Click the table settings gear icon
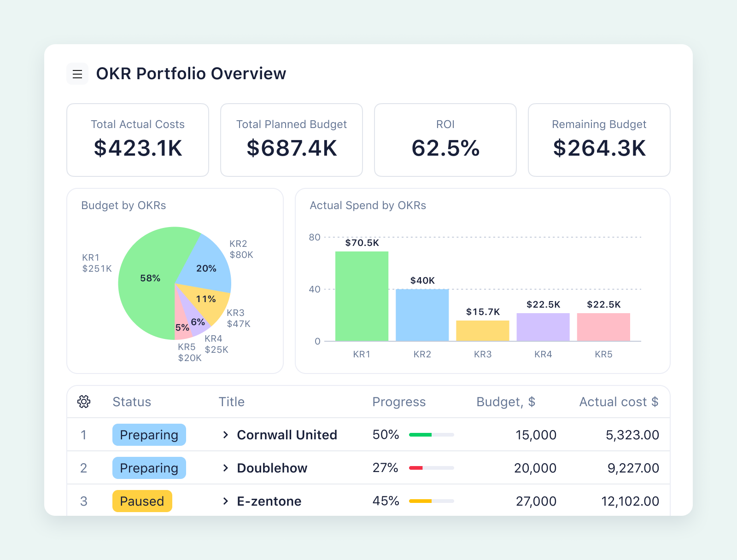 (x=84, y=402)
